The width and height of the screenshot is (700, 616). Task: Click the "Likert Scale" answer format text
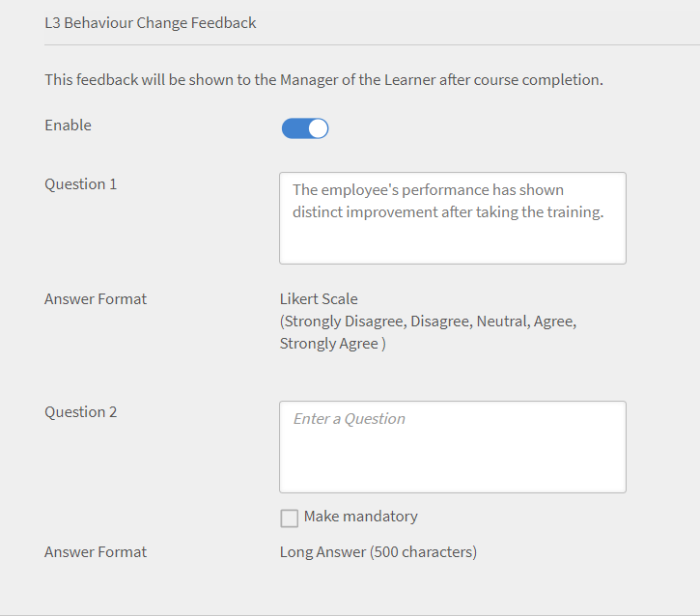(x=319, y=298)
